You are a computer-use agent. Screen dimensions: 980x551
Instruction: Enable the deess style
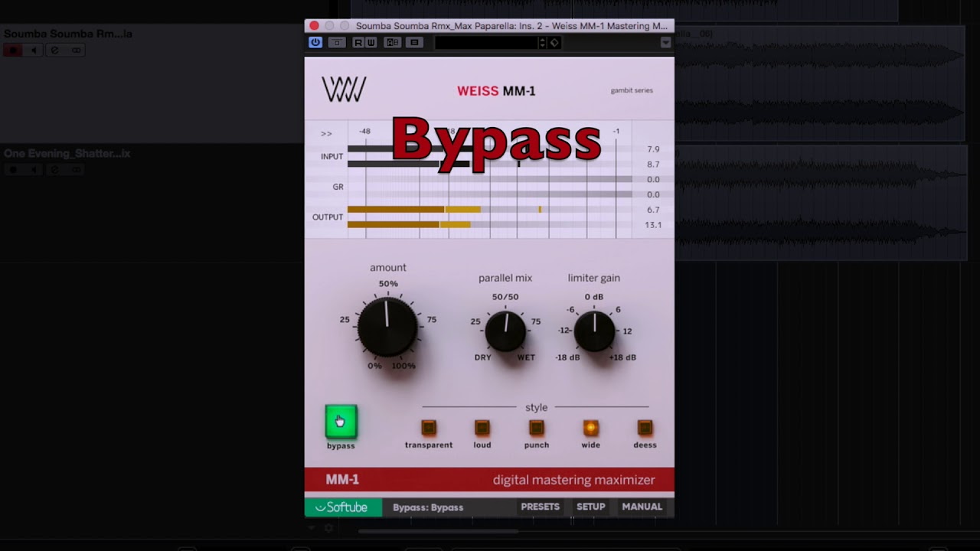coord(645,428)
